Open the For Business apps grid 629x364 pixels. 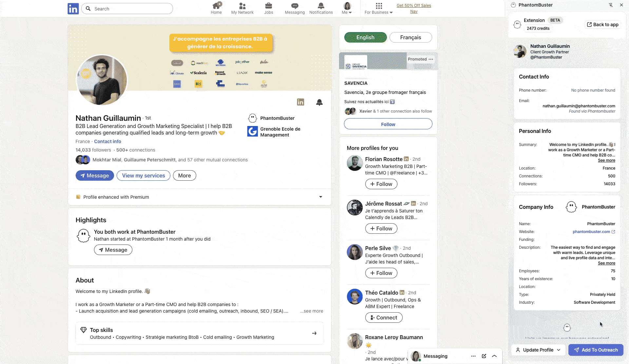pyautogui.click(x=379, y=9)
